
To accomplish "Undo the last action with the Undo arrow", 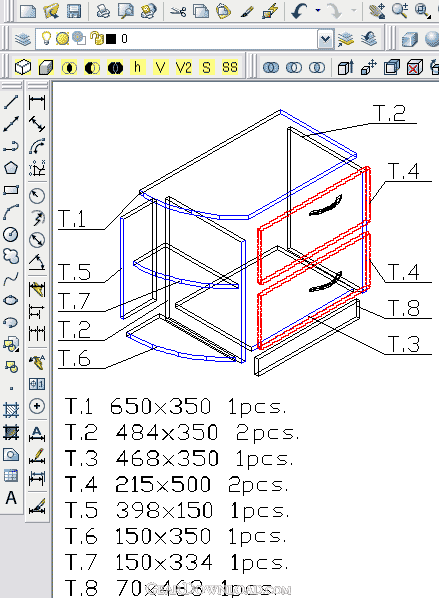I will (x=299, y=11).
